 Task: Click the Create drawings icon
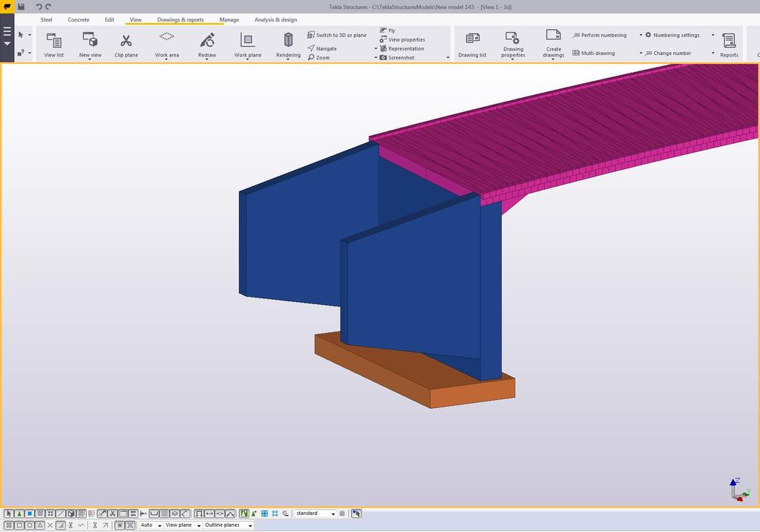coord(553,44)
